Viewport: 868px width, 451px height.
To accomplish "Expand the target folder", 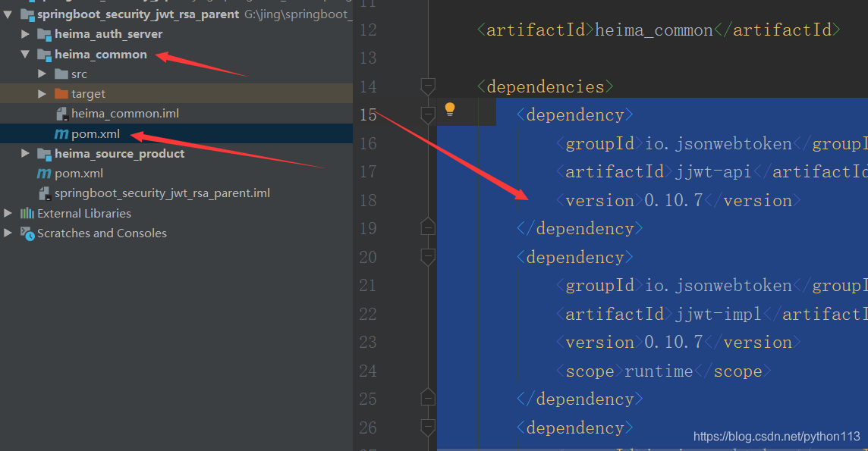I will (x=42, y=94).
